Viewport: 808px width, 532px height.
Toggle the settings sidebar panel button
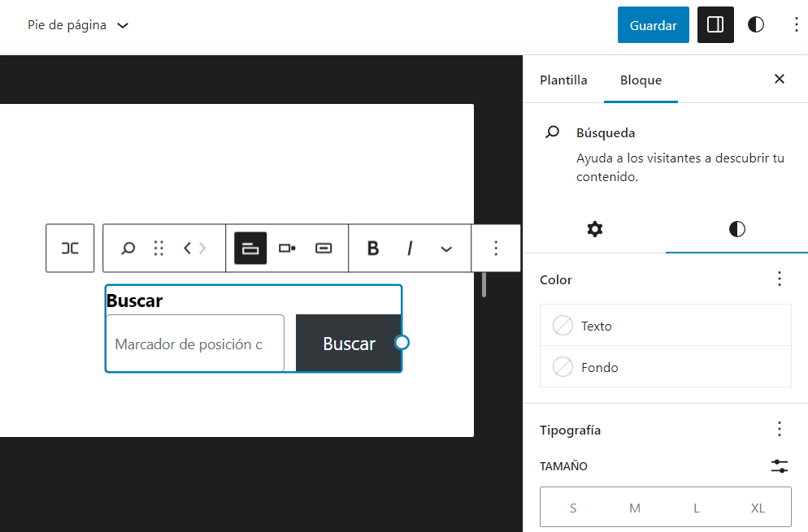tap(715, 24)
